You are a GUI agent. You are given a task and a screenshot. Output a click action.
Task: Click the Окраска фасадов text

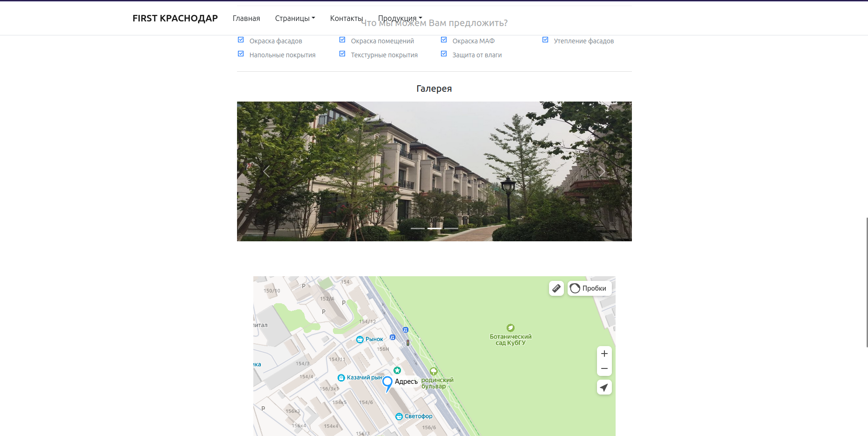click(x=276, y=41)
